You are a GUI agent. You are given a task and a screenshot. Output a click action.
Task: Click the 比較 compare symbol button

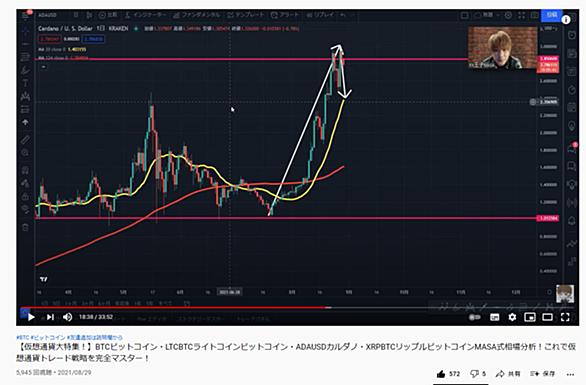(108, 15)
